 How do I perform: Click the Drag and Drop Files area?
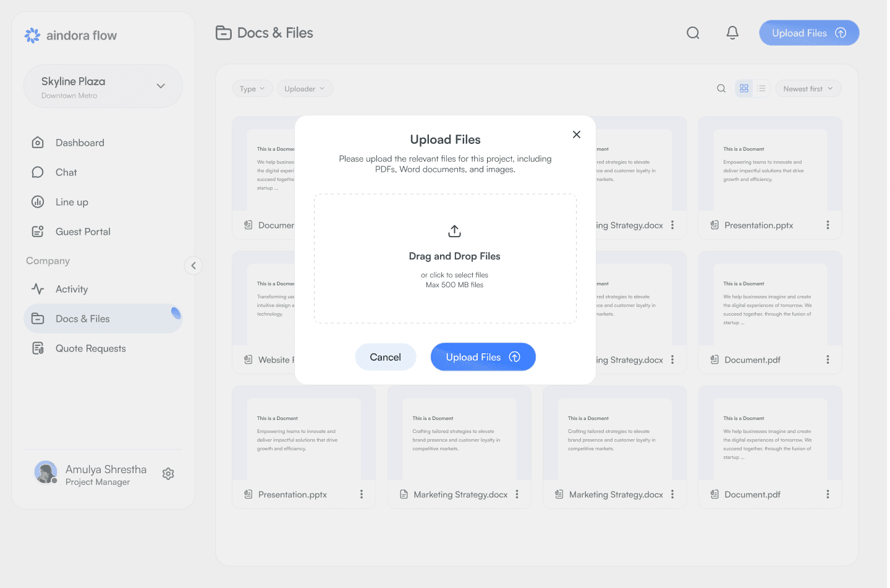[445, 259]
